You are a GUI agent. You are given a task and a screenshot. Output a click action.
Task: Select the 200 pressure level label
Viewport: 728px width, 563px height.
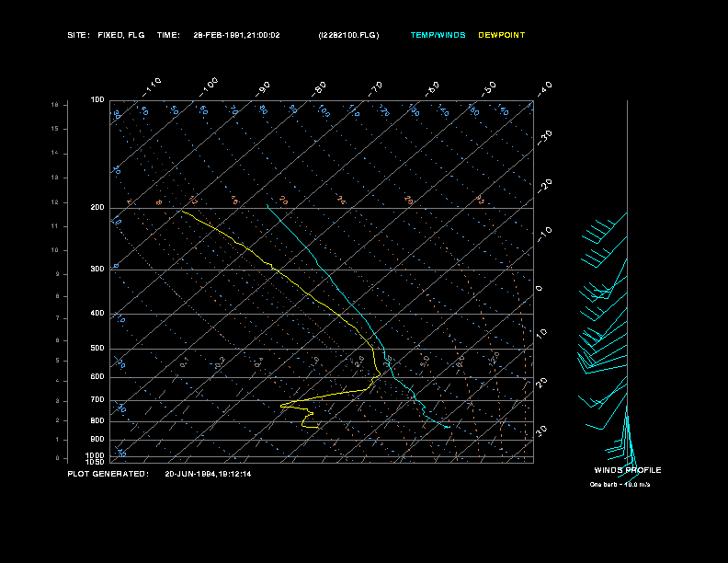[x=97, y=208]
